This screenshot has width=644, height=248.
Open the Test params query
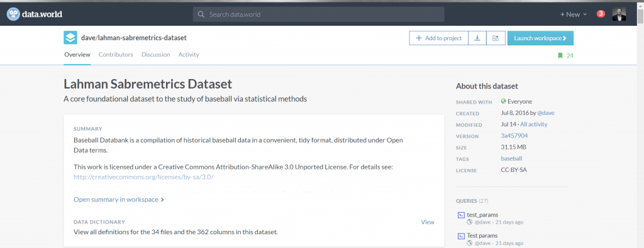(x=482, y=235)
